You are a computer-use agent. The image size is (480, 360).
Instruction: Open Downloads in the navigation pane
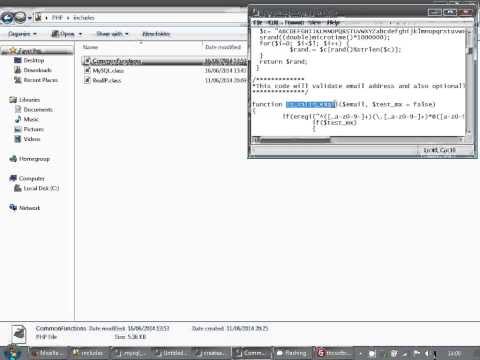[x=37, y=70]
